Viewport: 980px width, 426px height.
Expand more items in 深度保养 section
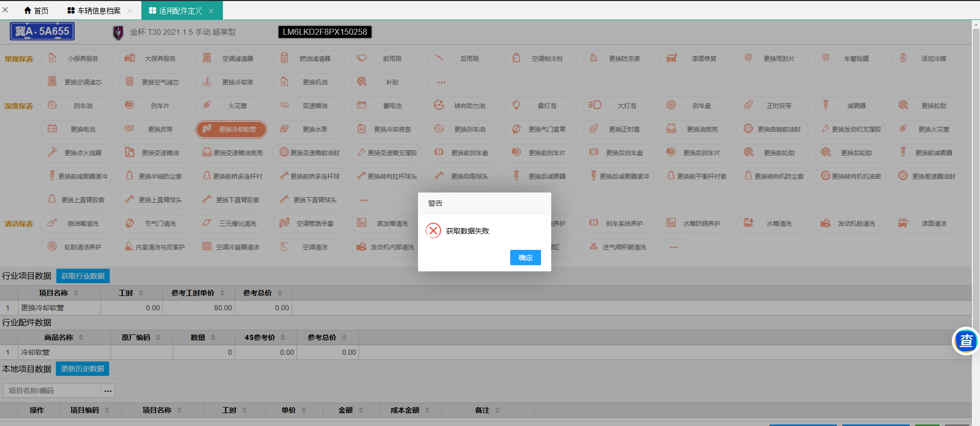point(364,200)
